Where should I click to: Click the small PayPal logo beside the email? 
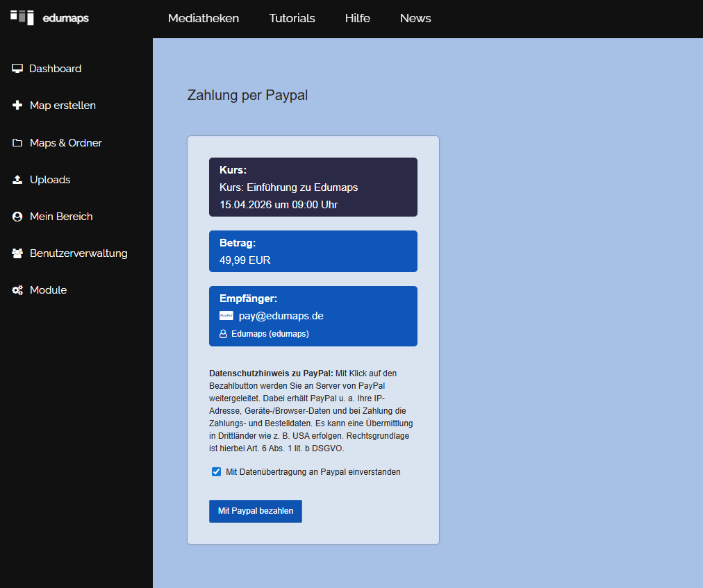[226, 316]
